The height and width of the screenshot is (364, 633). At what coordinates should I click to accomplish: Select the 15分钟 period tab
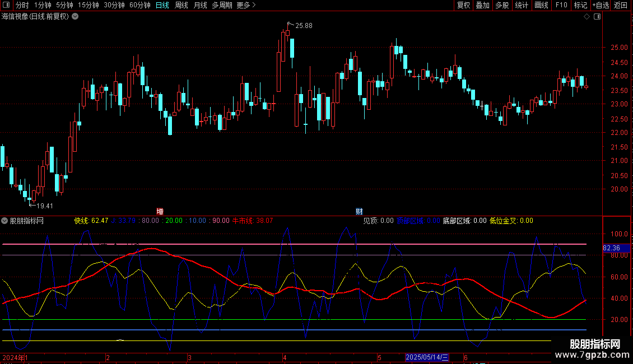tap(89, 5)
